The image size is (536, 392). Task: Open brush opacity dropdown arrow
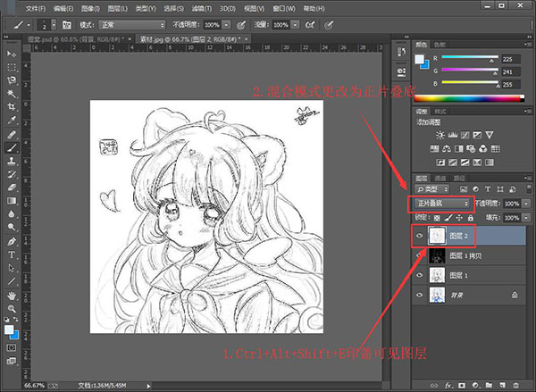[x=226, y=25]
